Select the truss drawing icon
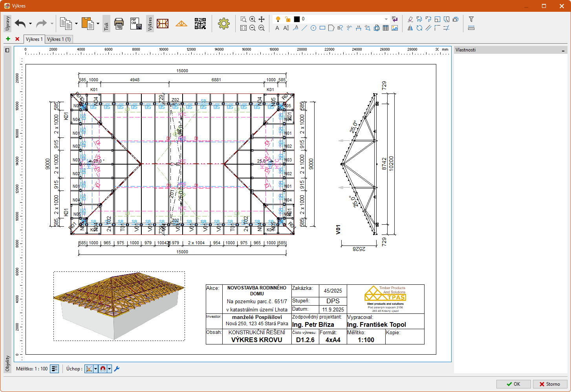The image size is (571, 392). tap(181, 24)
